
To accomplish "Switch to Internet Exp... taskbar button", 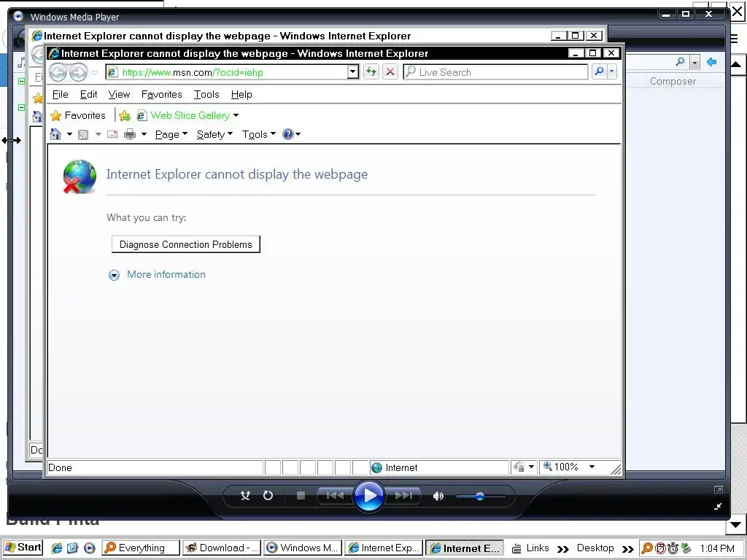I will pos(384,548).
